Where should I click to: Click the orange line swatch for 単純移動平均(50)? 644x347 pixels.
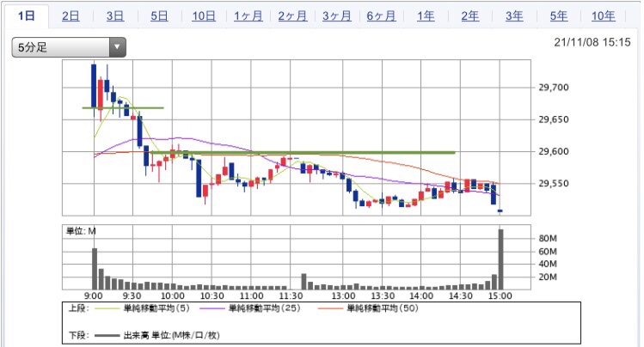(330, 308)
